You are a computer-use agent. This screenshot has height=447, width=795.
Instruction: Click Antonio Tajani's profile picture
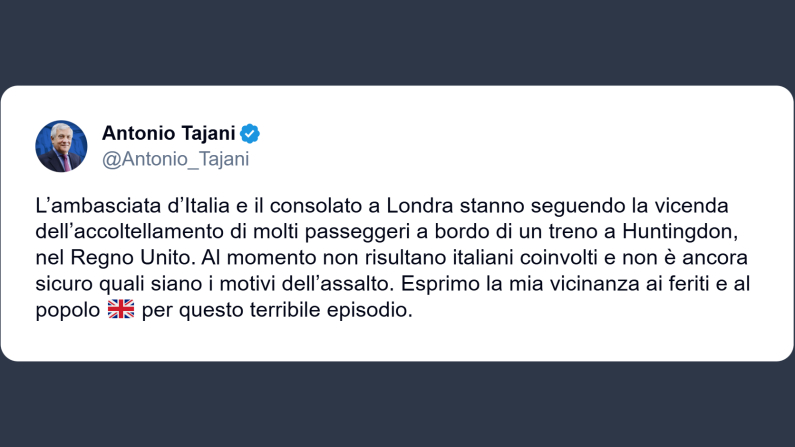pyautogui.click(x=61, y=146)
